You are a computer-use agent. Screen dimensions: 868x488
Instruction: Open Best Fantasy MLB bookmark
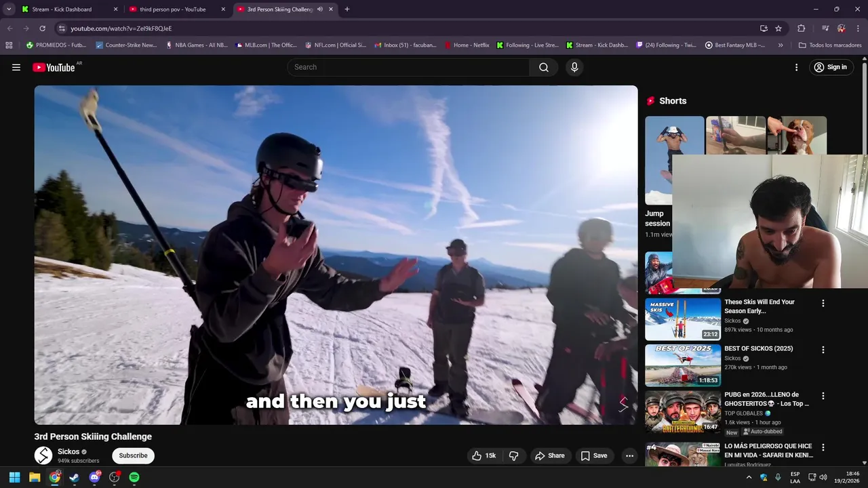coord(735,45)
